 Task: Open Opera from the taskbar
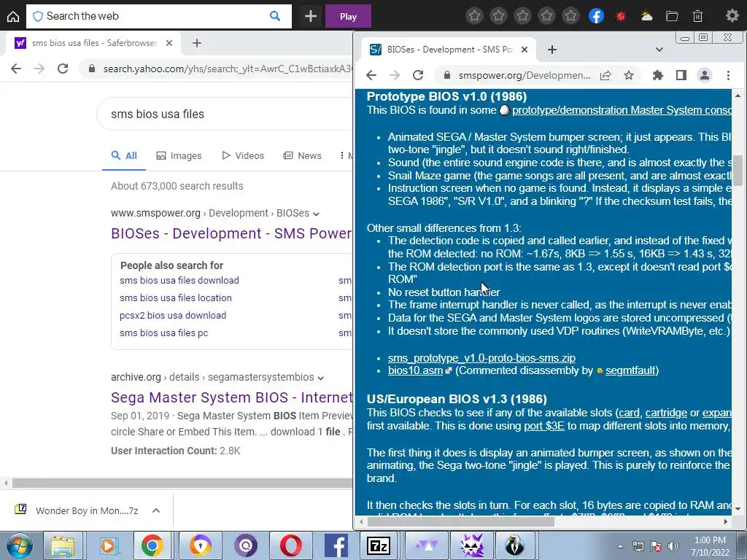[x=291, y=545]
